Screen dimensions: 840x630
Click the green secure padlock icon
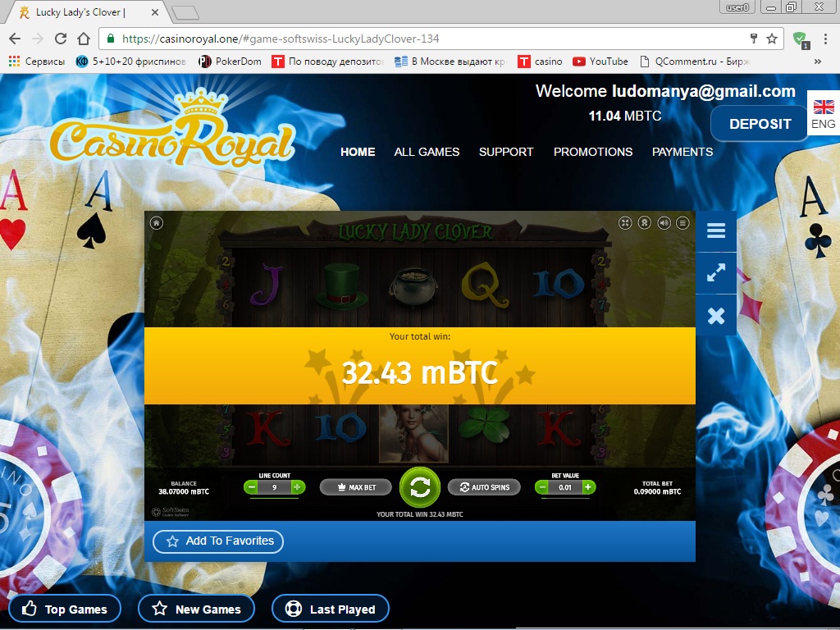coord(111,39)
